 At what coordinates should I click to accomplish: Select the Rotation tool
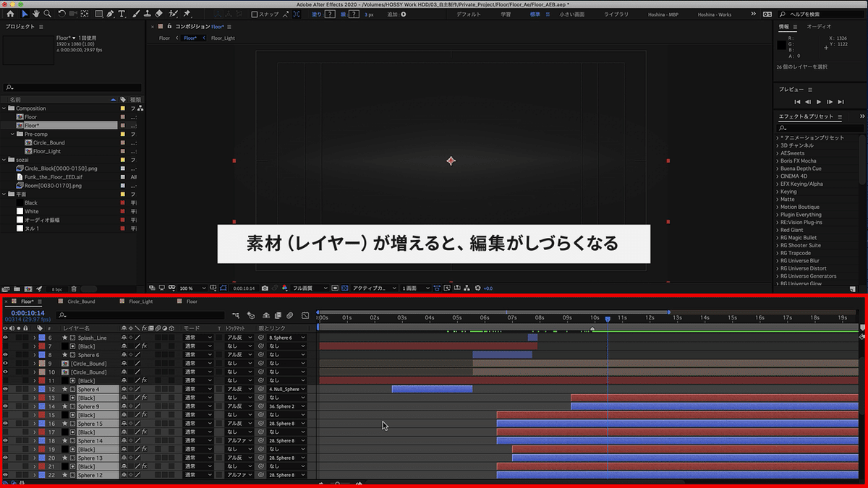[x=61, y=14]
